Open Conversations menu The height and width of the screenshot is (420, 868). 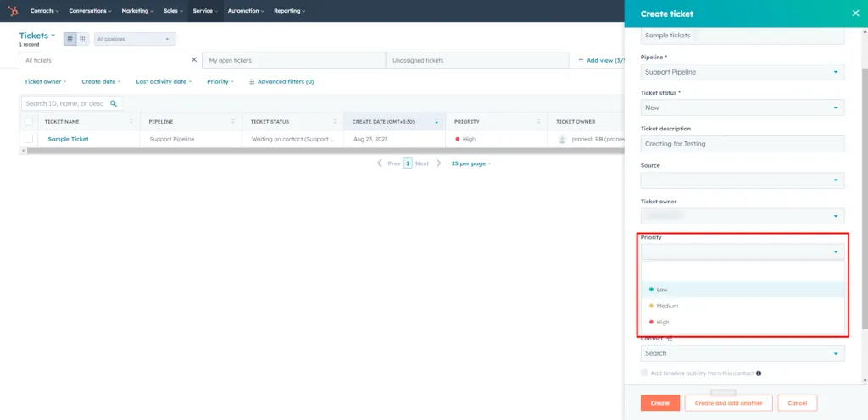tap(90, 11)
